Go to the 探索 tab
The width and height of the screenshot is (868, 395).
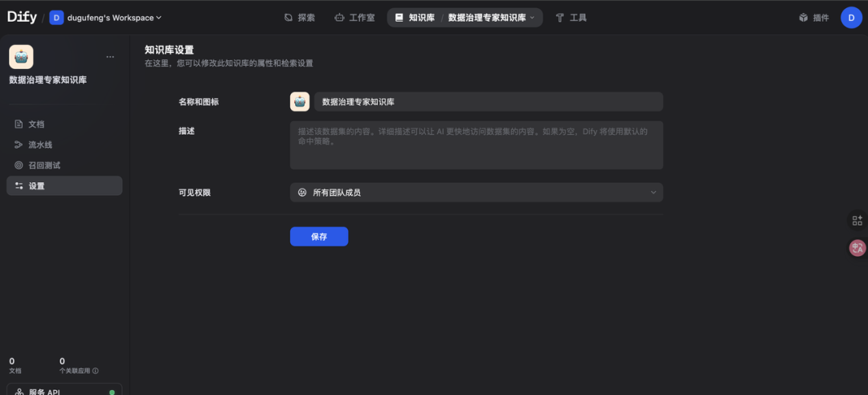(x=300, y=18)
